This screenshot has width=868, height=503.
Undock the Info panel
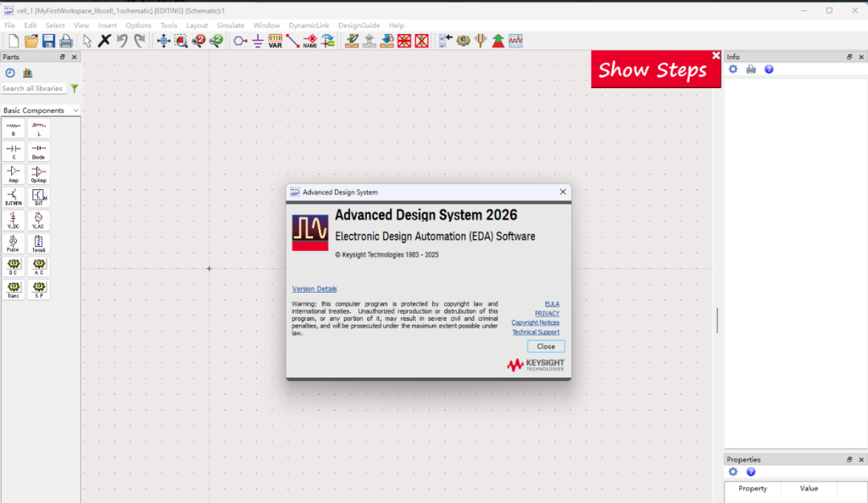pos(849,57)
